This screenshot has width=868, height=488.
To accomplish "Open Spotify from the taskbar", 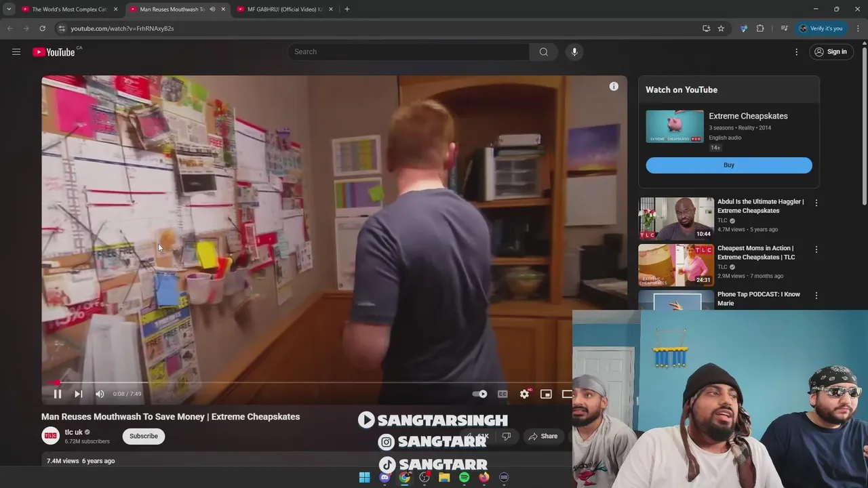I will click(x=464, y=477).
